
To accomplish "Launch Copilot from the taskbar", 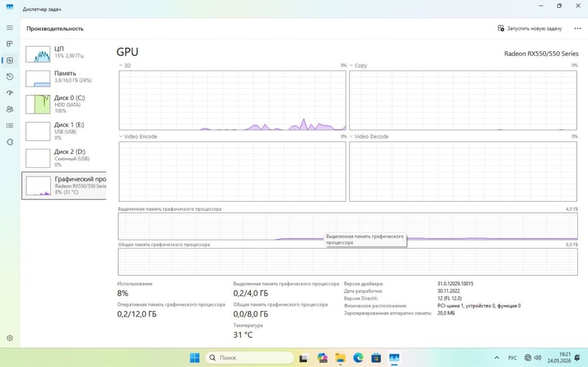I will click(322, 358).
